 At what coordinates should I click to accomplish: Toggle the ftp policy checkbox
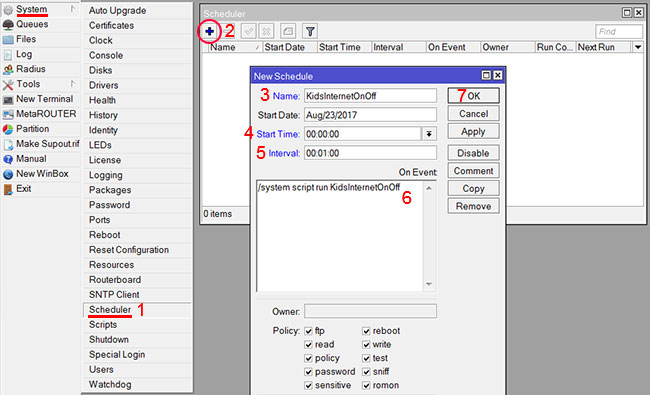[308, 331]
